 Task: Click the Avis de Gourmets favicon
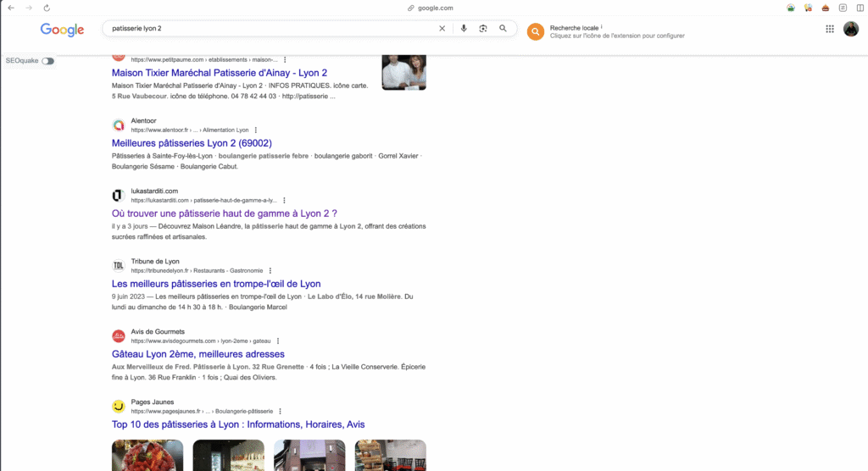pyautogui.click(x=119, y=336)
